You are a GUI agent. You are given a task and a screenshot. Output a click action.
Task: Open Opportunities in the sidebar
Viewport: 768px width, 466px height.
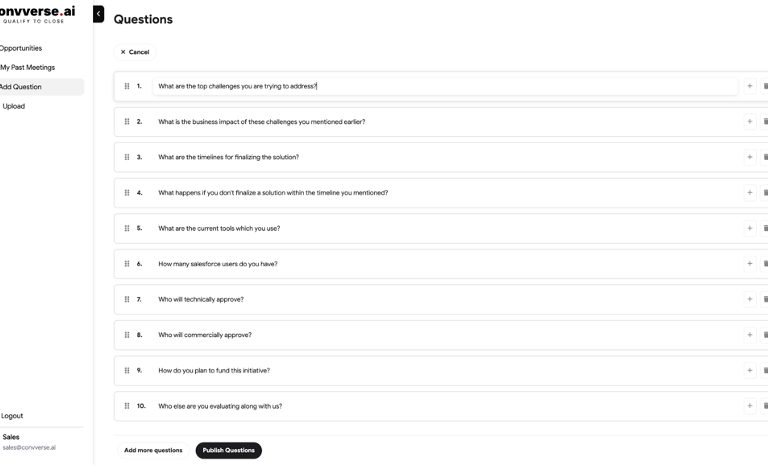pos(21,48)
